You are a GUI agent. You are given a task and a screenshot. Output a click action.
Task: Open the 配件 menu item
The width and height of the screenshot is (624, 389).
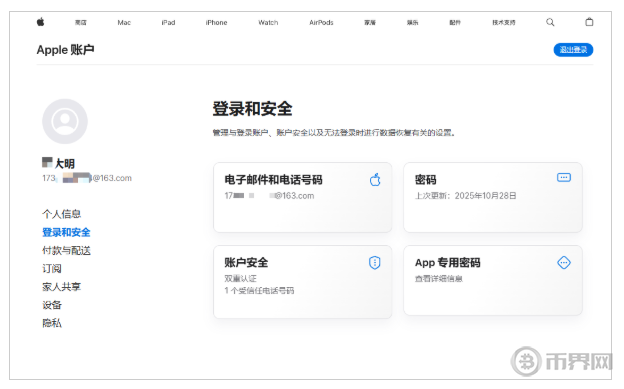click(x=455, y=23)
